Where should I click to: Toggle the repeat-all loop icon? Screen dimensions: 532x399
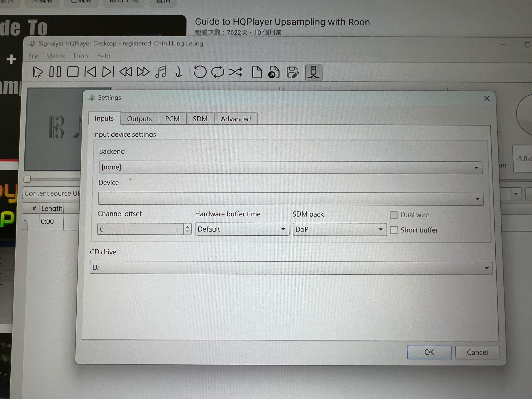218,72
